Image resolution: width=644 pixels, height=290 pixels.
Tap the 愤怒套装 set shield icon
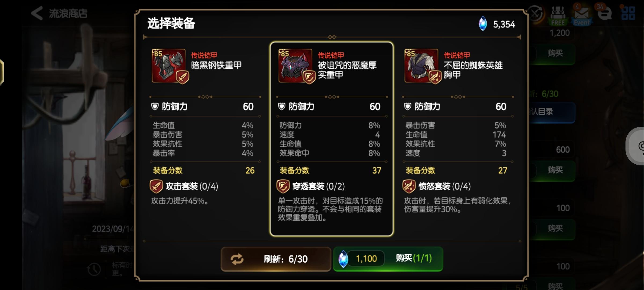pyautogui.click(x=409, y=186)
